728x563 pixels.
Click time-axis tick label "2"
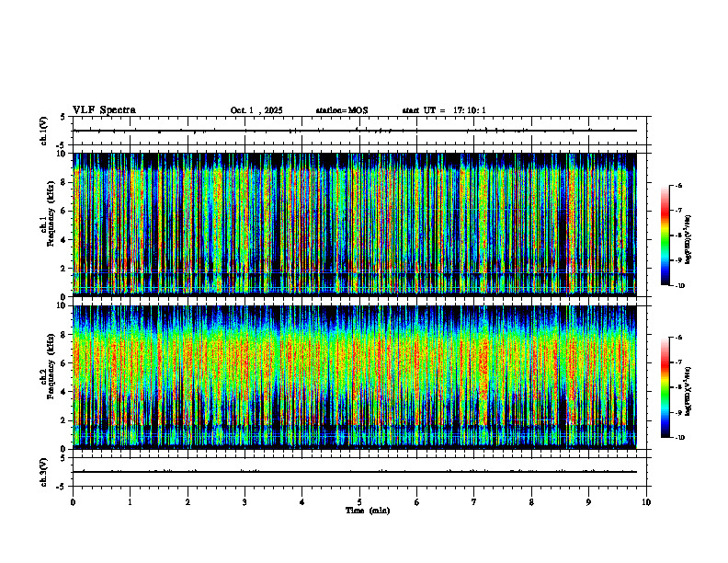tap(188, 502)
